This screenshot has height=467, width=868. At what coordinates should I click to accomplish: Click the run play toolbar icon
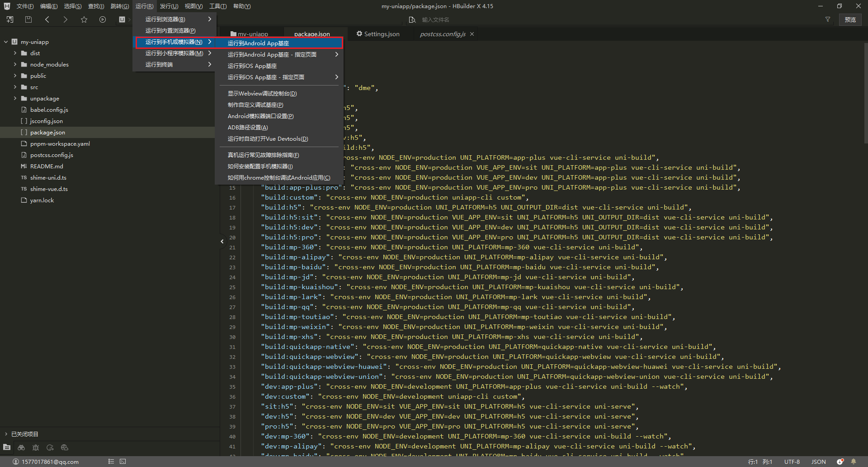click(103, 19)
